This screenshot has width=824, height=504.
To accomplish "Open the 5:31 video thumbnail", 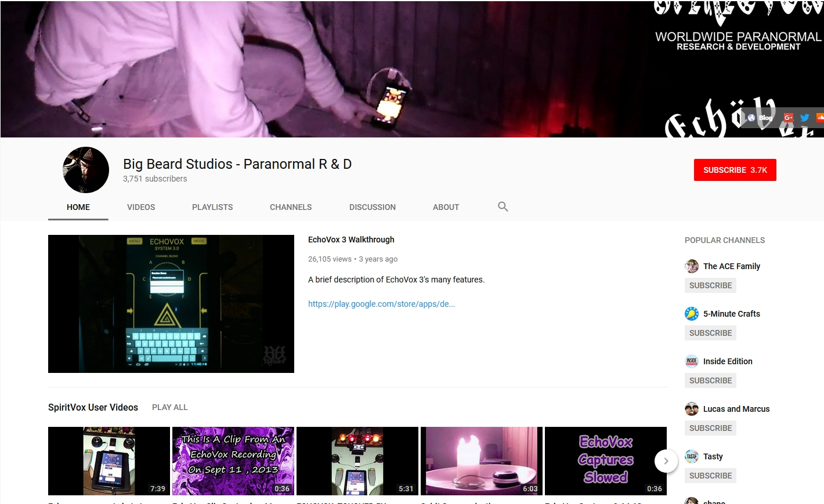I will click(357, 461).
